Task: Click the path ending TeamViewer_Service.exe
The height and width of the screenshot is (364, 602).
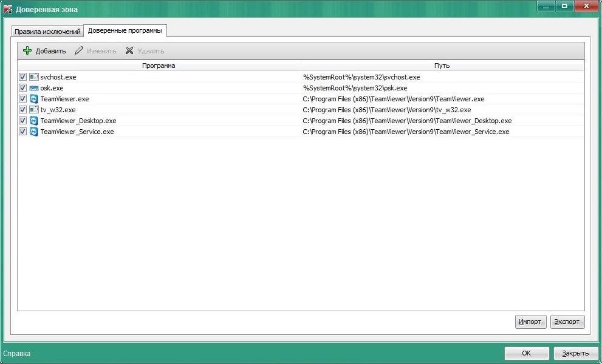Action: coord(406,132)
